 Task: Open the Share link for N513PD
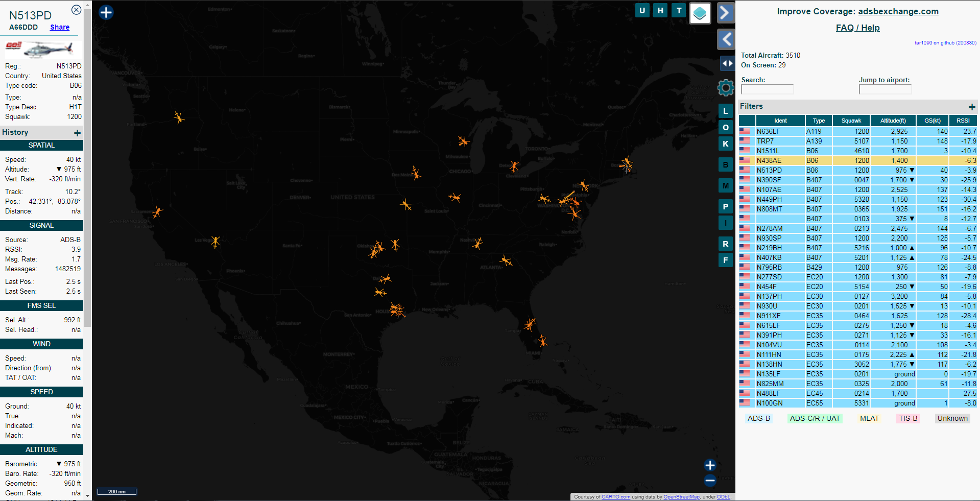[x=60, y=27]
